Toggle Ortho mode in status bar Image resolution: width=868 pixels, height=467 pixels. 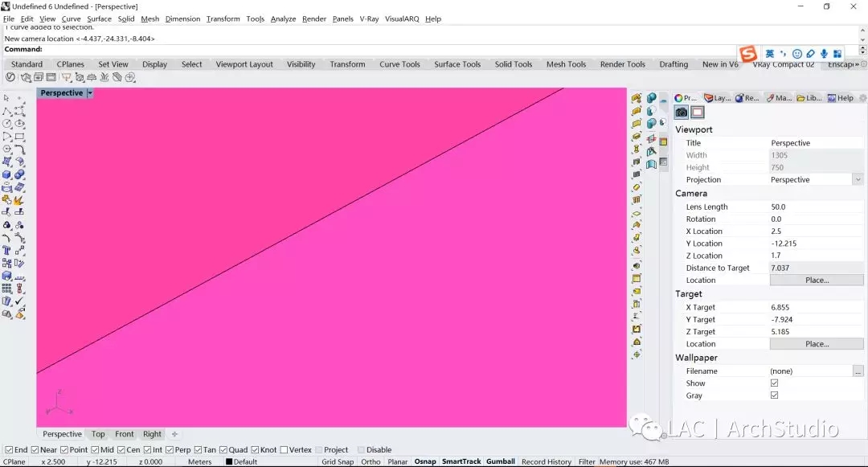(371, 461)
